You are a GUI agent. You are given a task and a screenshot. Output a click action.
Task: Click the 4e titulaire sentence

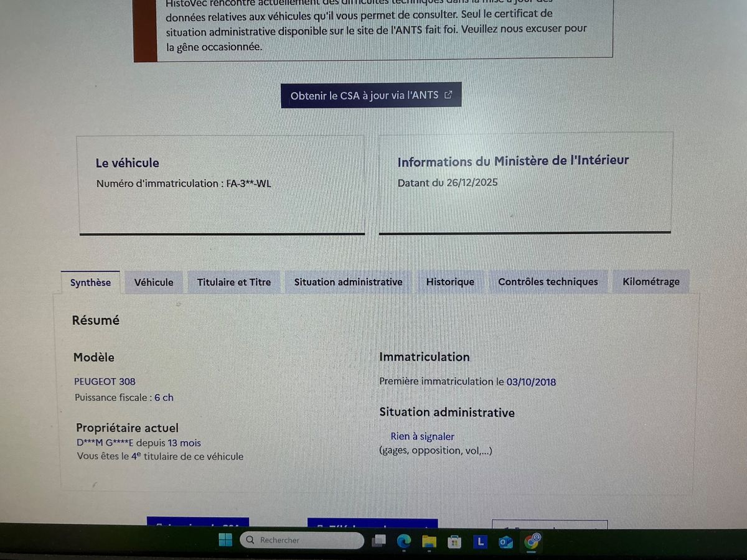[160, 456]
